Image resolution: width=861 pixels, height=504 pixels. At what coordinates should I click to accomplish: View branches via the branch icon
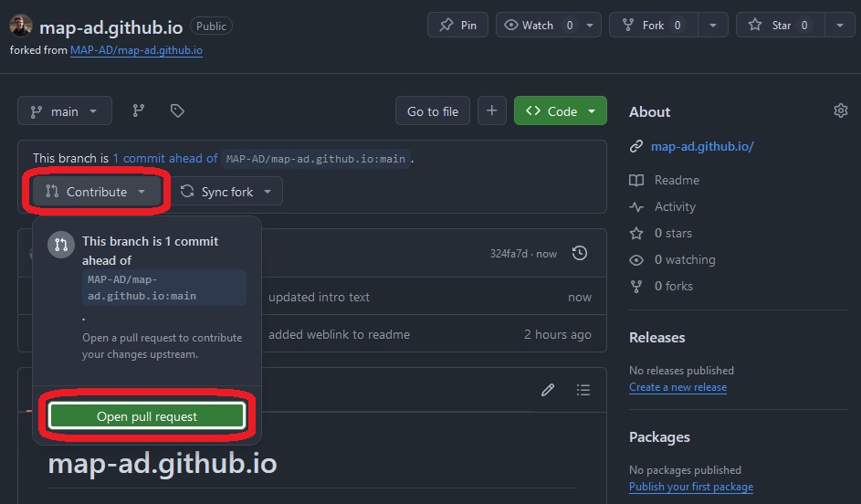(139, 110)
